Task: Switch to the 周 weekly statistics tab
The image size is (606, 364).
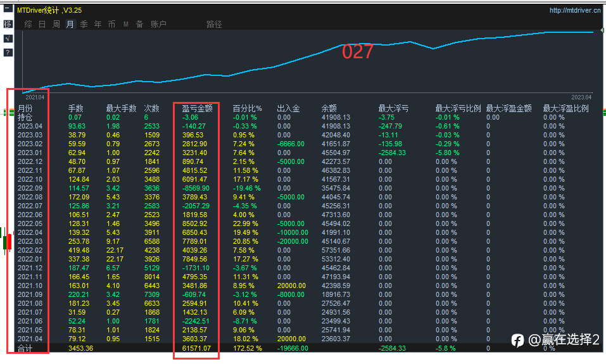Action: [56, 24]
